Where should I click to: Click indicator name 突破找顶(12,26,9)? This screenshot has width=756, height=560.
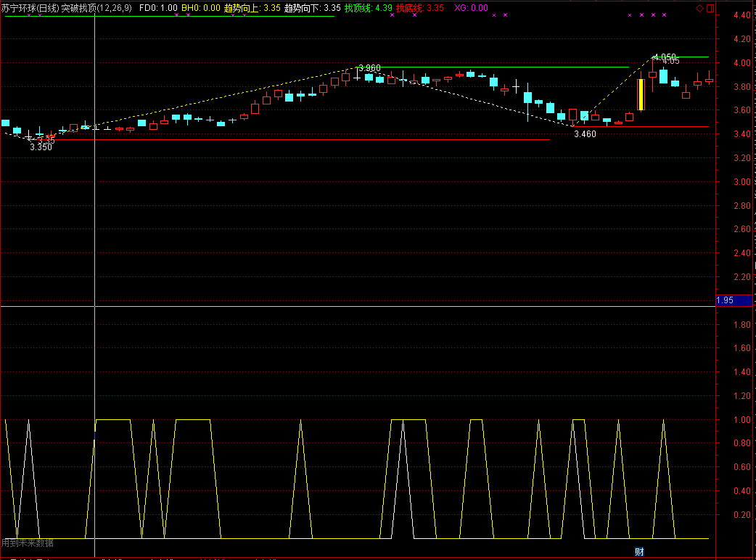96,8
